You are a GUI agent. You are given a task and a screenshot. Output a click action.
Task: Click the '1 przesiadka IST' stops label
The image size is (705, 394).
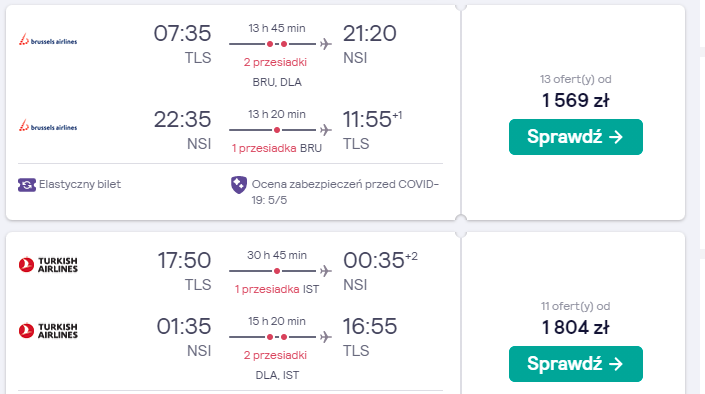coord(277,289)
